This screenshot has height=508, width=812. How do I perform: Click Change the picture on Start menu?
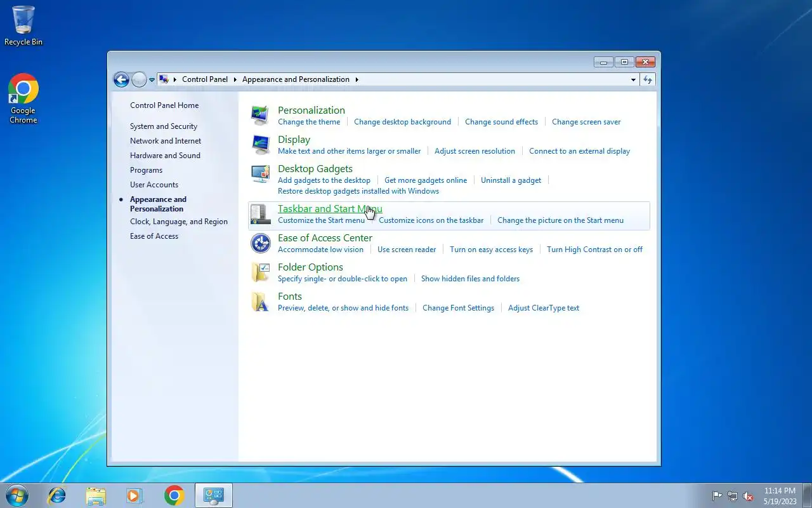click(560, 220)
